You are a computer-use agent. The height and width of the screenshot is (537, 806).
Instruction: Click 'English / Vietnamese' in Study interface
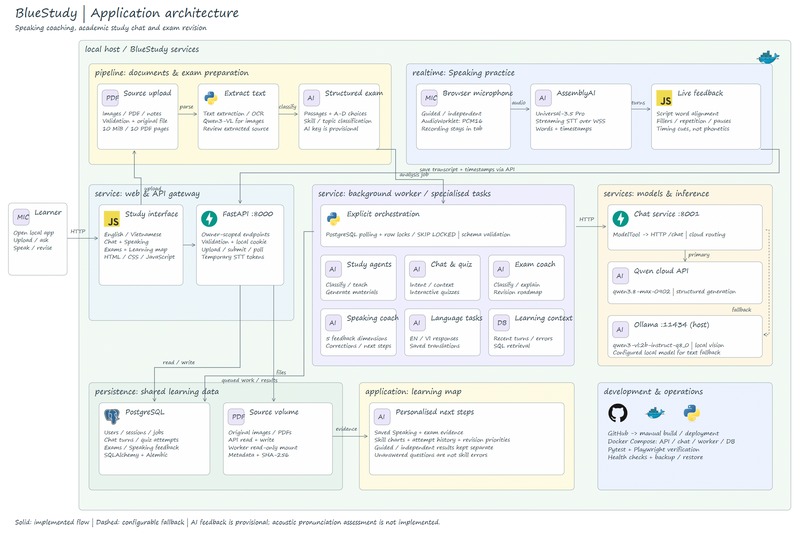(x=133, y=234)
